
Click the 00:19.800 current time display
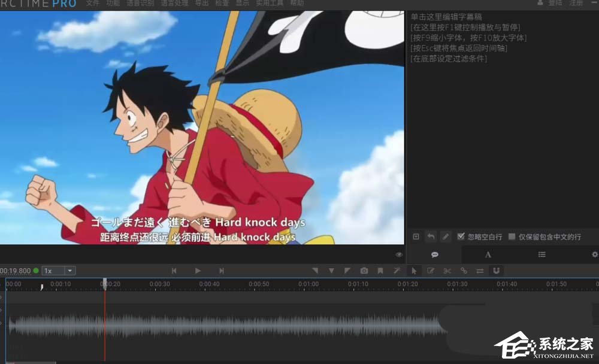(x=16, y=271)
